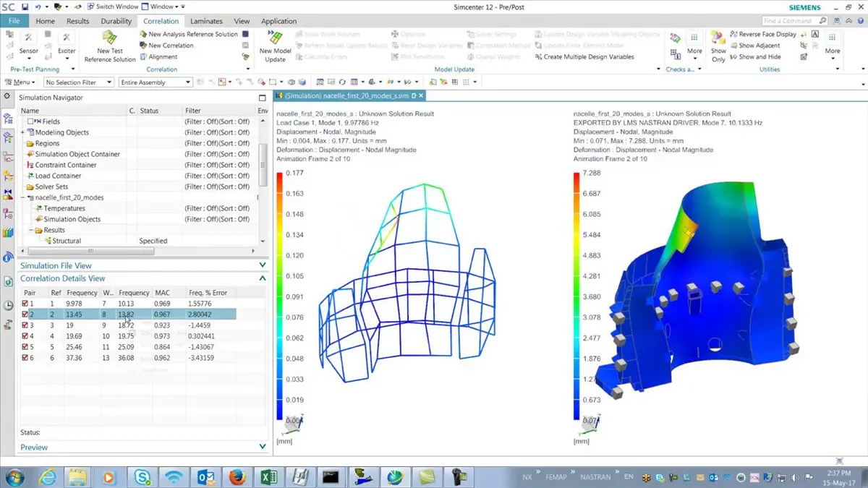
Task: Click Create Multiple Design Variables
Action: [583, 56]
